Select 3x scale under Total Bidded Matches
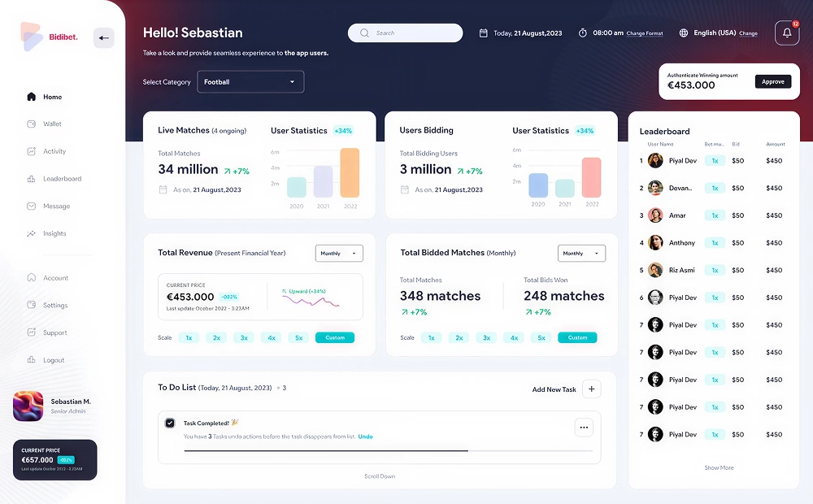 click(486, 337)
